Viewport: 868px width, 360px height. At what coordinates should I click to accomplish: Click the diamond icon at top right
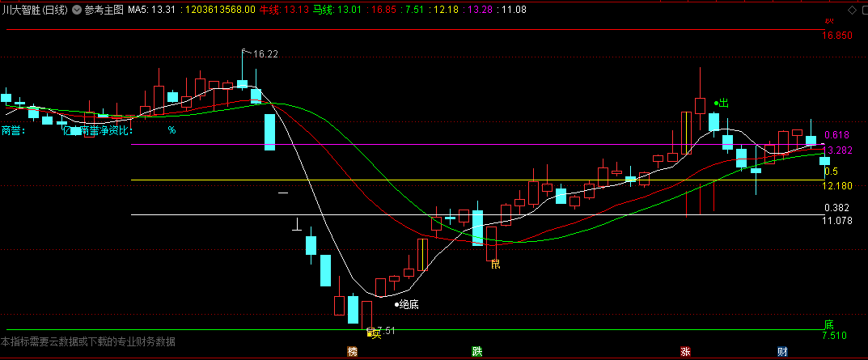(852, 10)
